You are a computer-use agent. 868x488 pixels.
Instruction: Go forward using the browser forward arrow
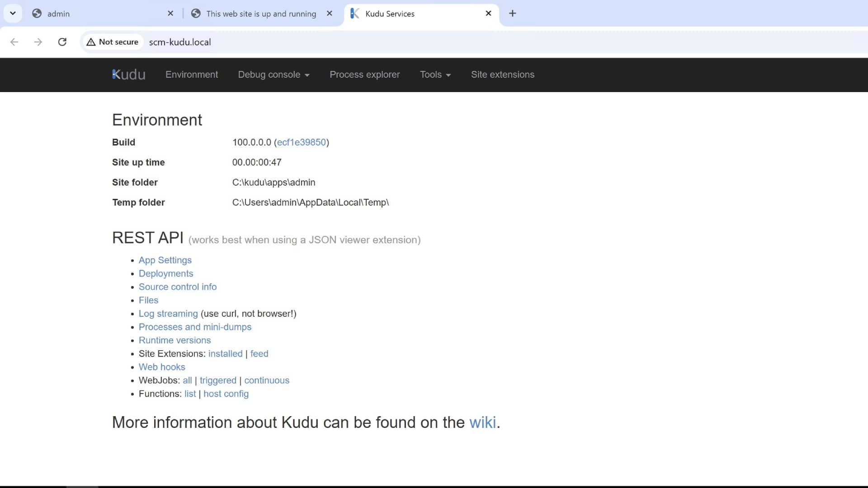click(38, 42)
